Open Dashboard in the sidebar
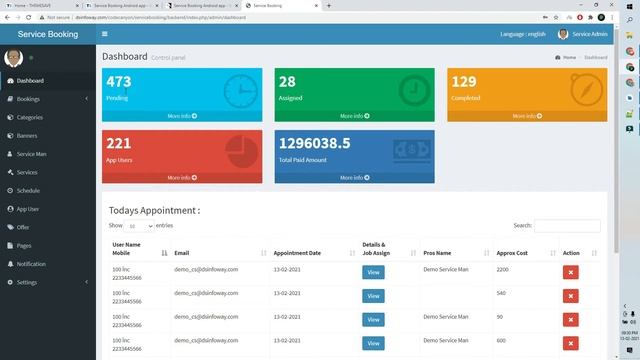The height and width of the screenshot is (360, 640). pyautogui.click(x=48, y=81)
